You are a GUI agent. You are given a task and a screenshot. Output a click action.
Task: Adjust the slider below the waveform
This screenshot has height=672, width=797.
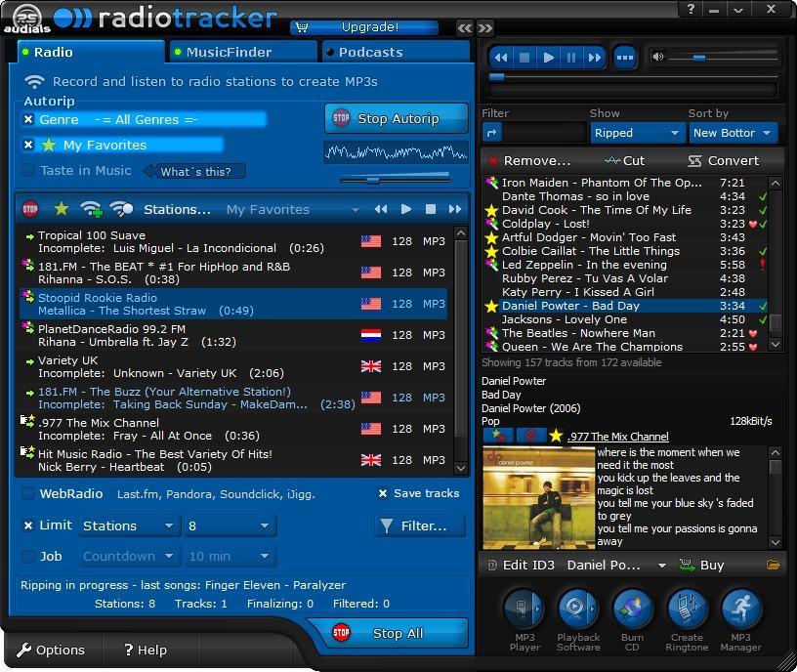(395, 180)
